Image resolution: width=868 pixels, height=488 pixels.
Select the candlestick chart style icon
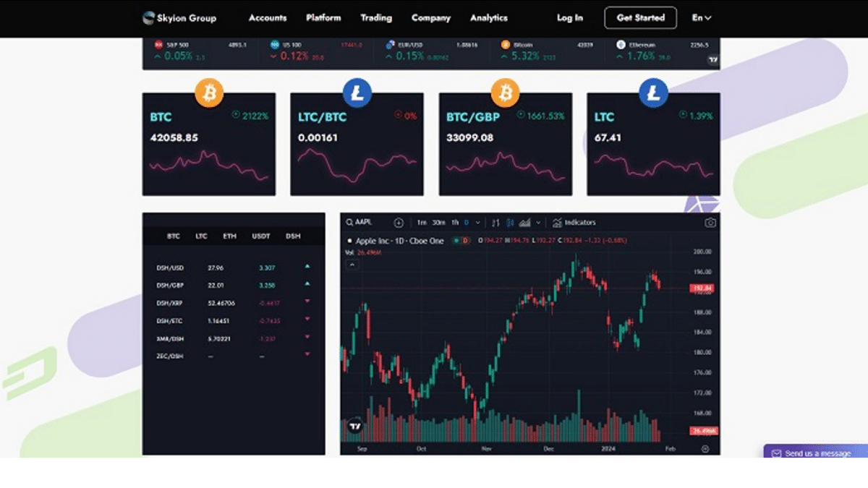point(511,223)
